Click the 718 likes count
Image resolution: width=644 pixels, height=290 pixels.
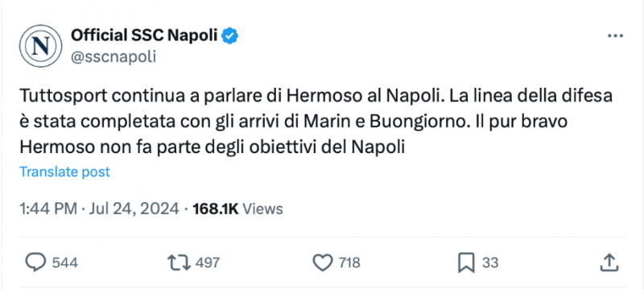click(348, 263)
